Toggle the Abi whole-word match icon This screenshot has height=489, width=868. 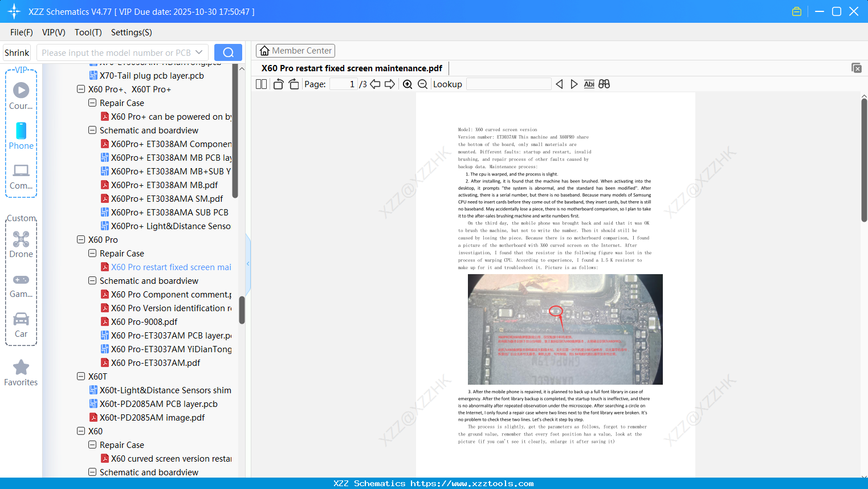(589, 84)
